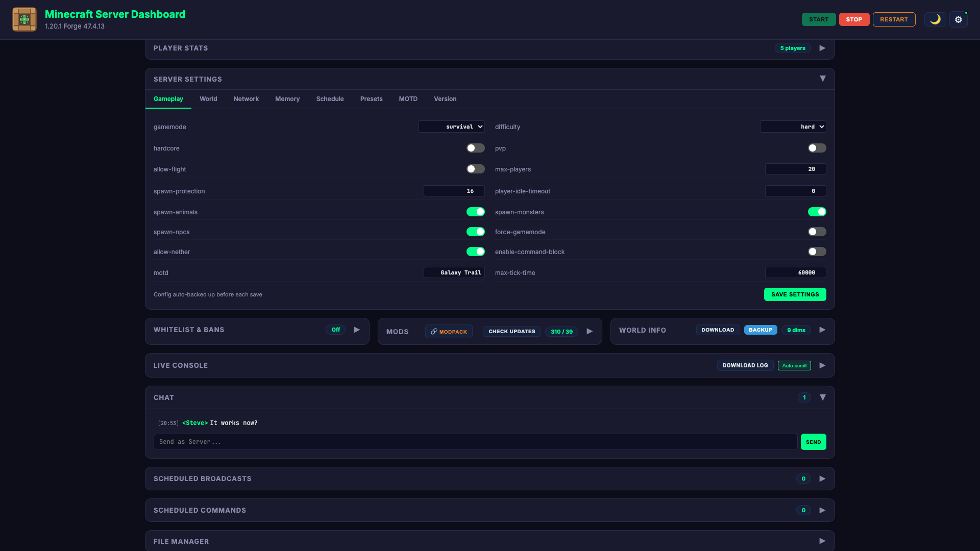The width and height of the screenshot is (980, 551).
Task: Open the settings gear icon
Action: 959,19
